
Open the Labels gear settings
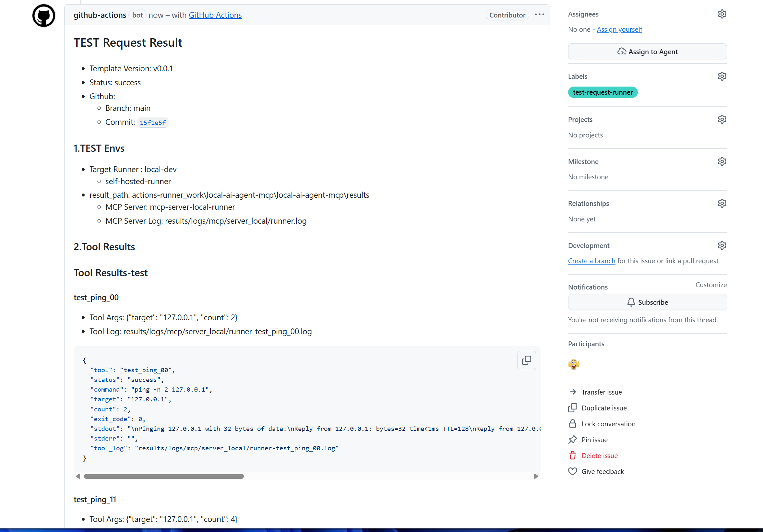[x=721, y=77]
